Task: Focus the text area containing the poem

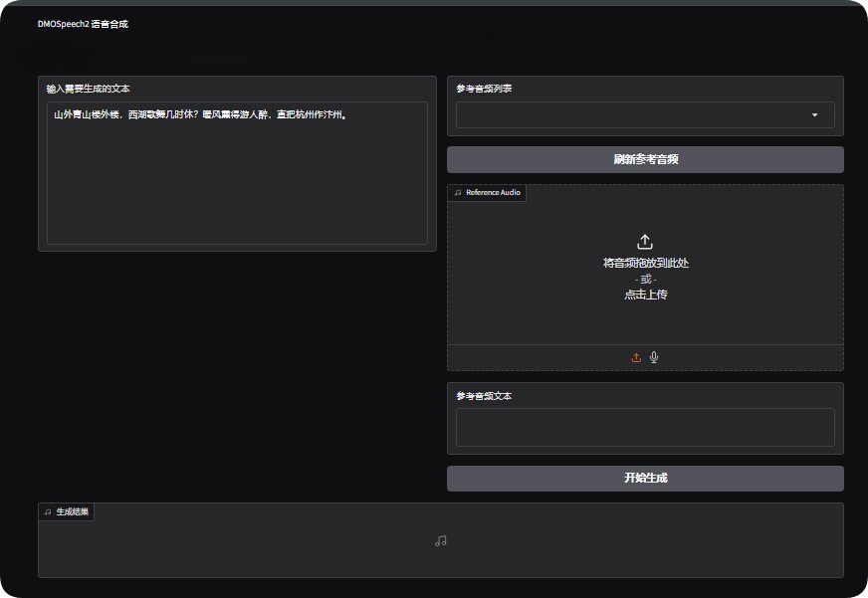Action: [237, 174]
